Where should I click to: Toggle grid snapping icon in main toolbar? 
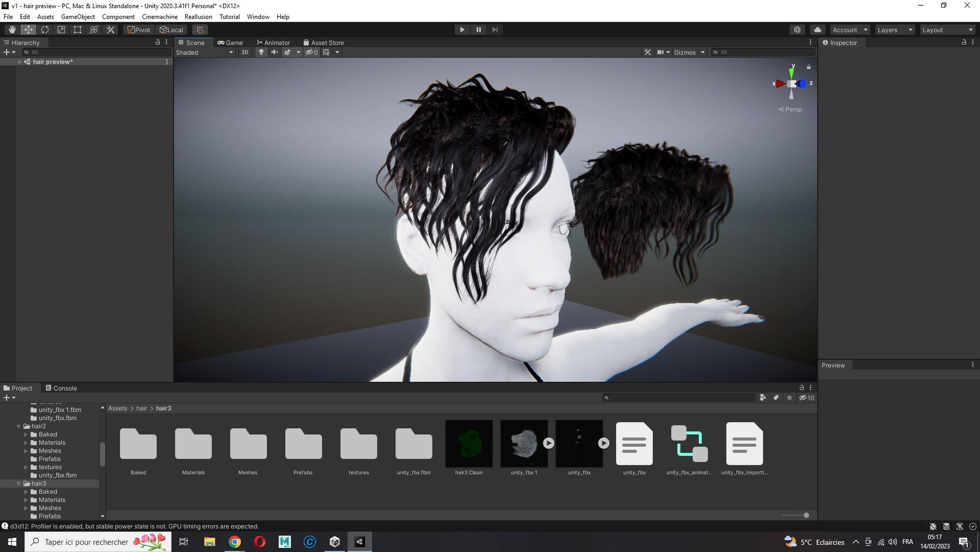point(200,29)
